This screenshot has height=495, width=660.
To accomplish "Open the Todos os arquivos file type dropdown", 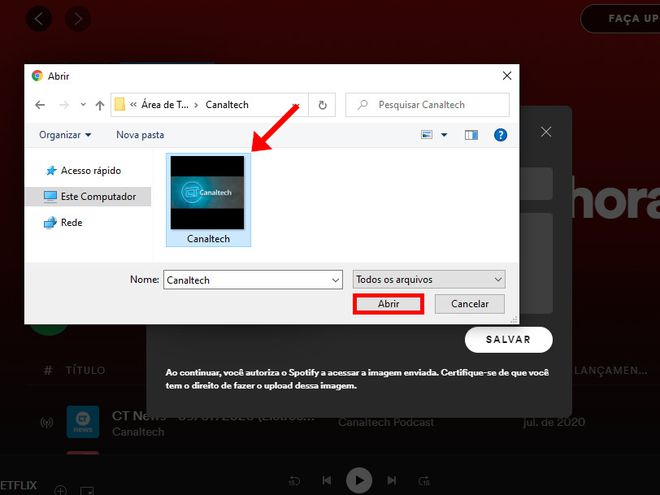I will [x=429, y=279].
